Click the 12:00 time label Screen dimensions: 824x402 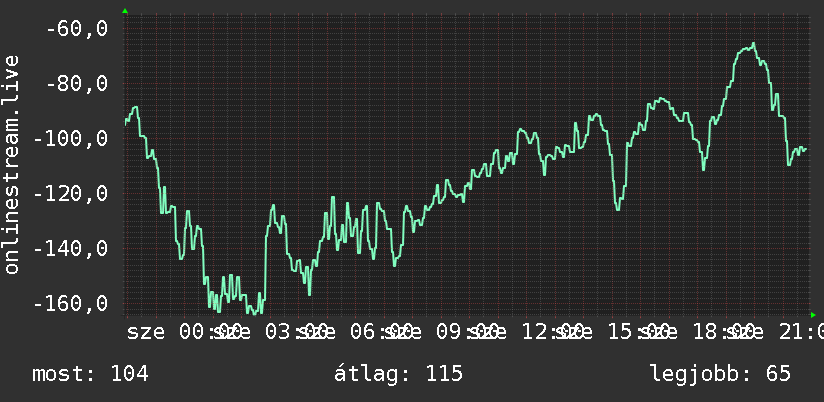click(554, 332)
